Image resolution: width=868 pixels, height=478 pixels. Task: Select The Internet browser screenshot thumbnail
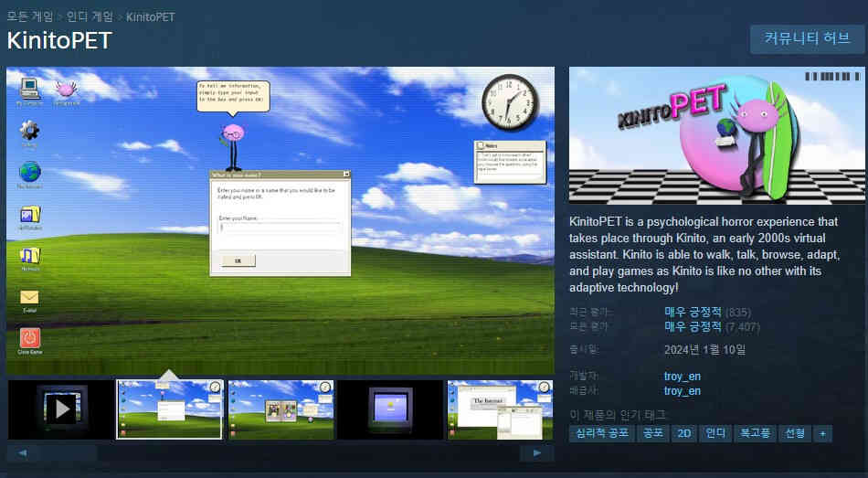click(x=500, y=409)
